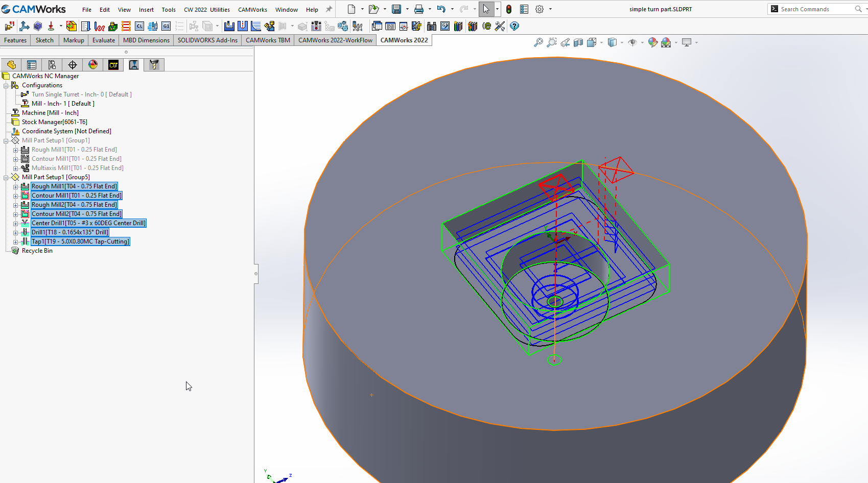Screen dimensions: 868x483
Task: Collapse the Mill Part Setup1 [Group1] node
Action: click(6, 140)
